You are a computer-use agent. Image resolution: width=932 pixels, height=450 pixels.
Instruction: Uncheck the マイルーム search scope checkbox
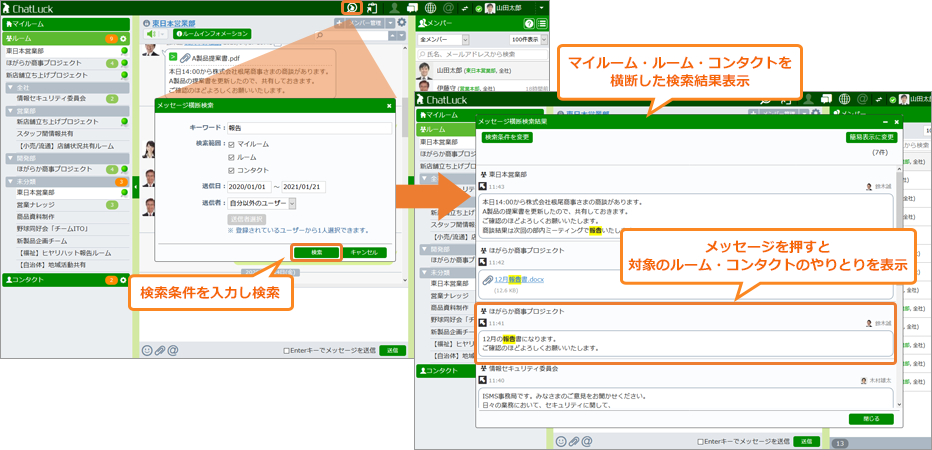click(x=231, y=144)
